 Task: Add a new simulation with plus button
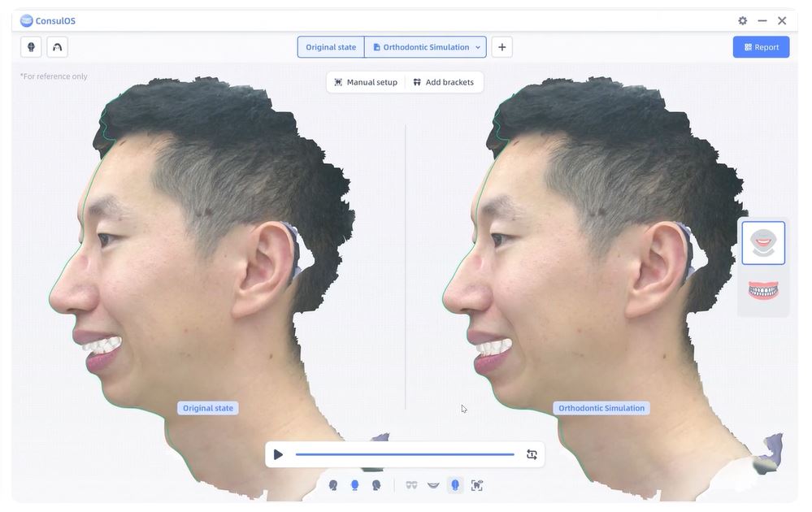[502, 47]
